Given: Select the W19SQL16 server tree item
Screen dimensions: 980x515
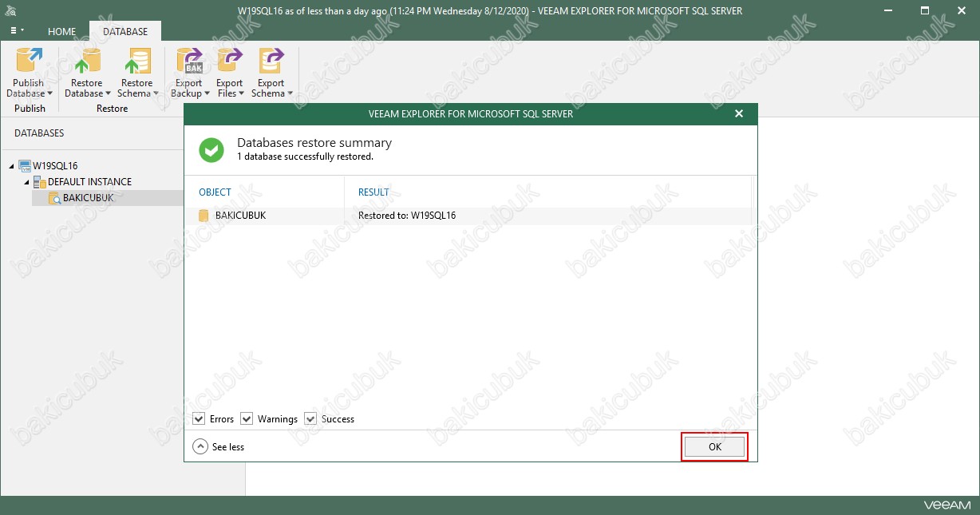Looking at the screenshot, I should 55,166.
